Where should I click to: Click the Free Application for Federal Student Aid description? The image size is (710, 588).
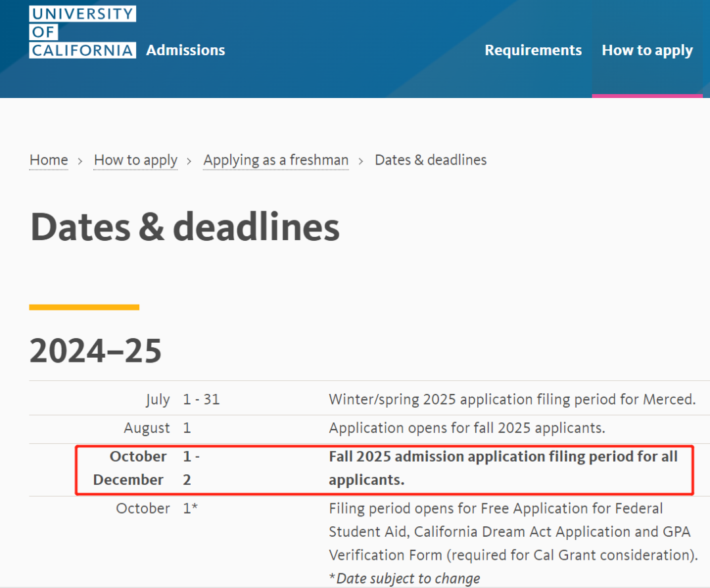(513, 531)
